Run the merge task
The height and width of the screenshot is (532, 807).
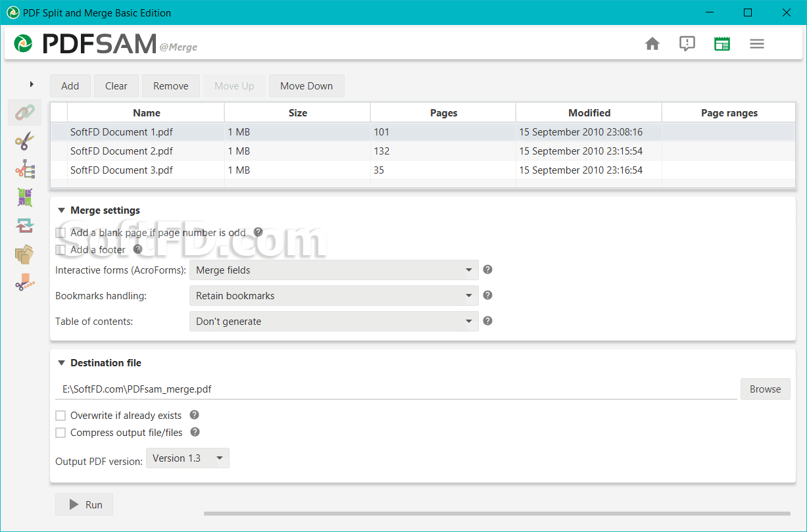point(84,505)
